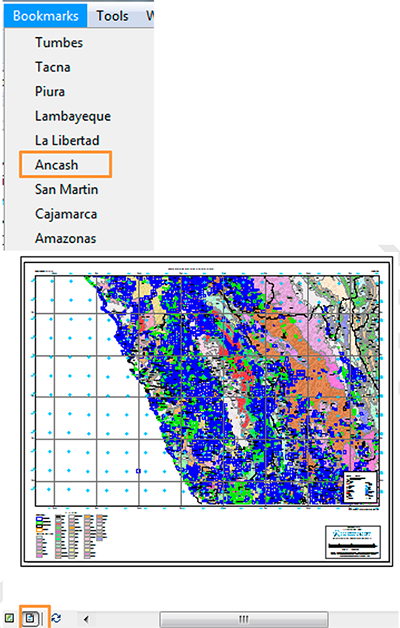The height and width of the screenshot is (628, 400).
Task: Go to the Tacna bookmark
Action: point(52,67)
